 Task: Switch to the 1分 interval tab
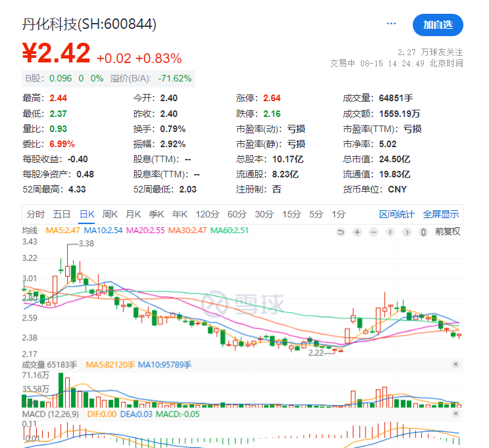pos(338,215)
